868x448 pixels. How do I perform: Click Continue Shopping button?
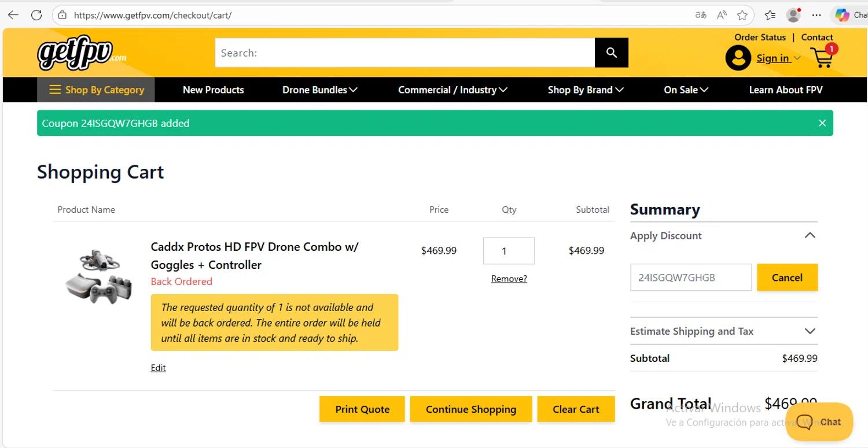(471, 409)
